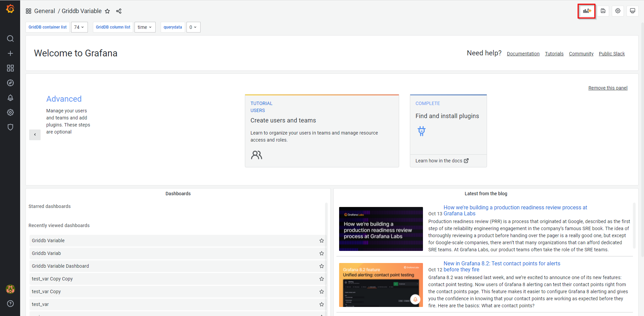Share dashboard using the share icon
The height and width of the screenshot is (316, 644).
tap(119, 11)
